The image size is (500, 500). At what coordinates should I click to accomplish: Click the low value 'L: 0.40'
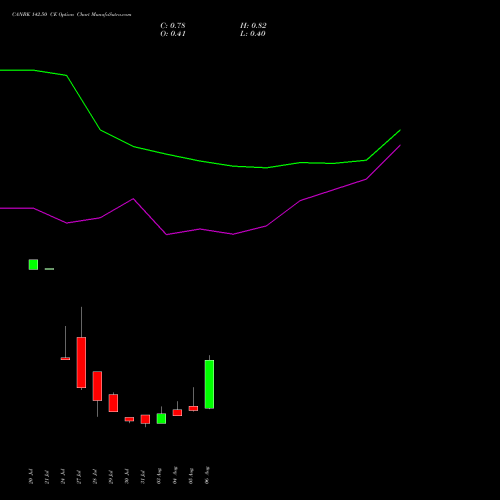[253, 34]
